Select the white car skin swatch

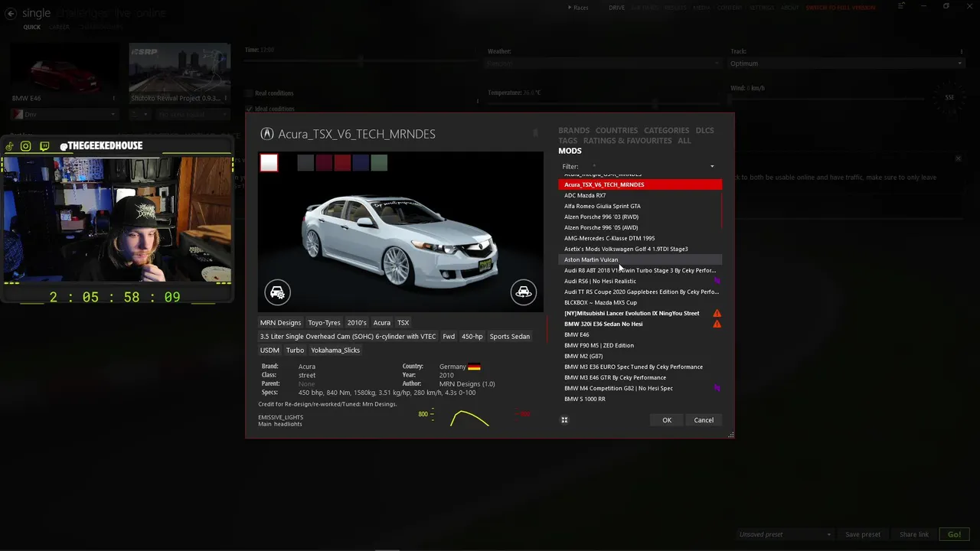click(x=269, y=162)
